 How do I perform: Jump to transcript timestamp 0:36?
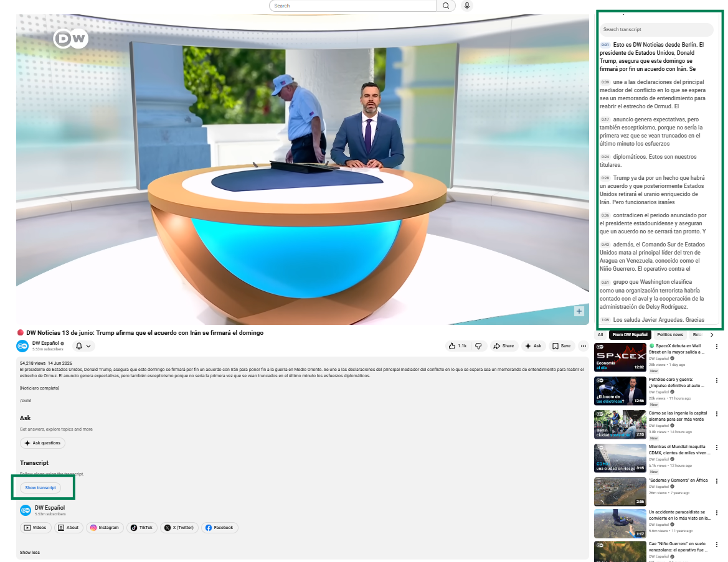(605, 215)
